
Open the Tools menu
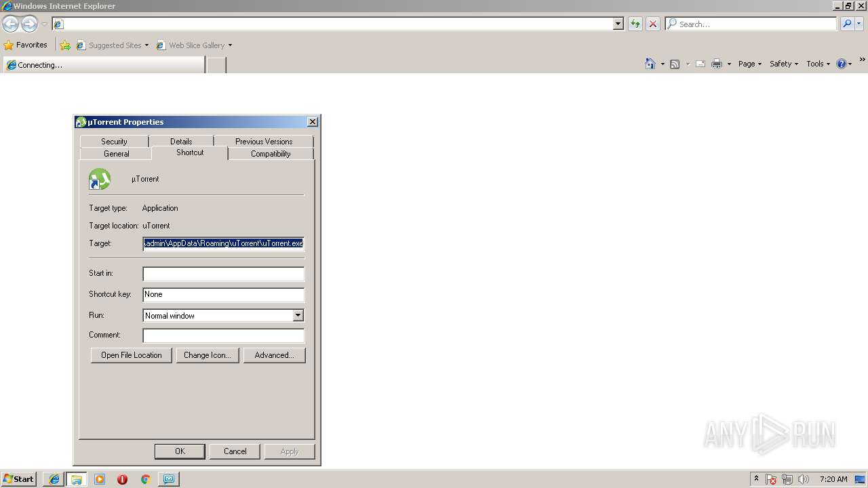(x=818, y=64)
